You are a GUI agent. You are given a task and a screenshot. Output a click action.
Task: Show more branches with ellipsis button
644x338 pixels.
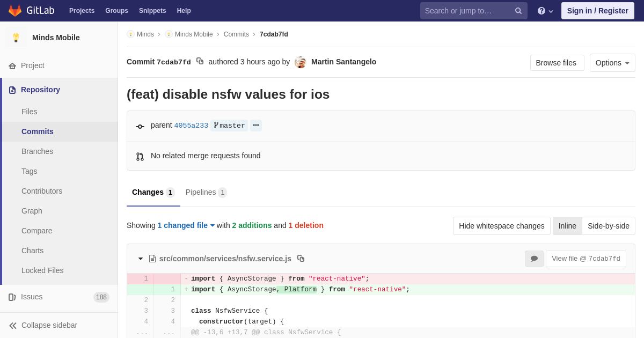coord(256,126)
